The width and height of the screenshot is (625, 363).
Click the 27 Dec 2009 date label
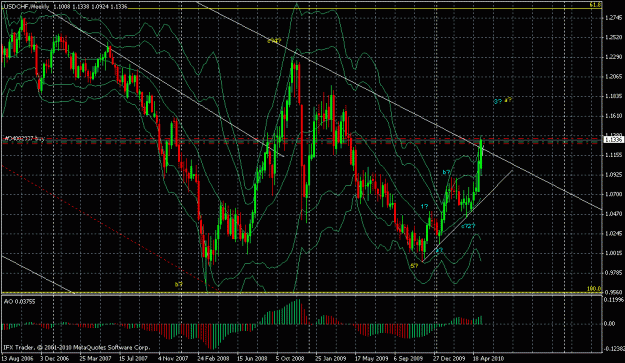(449, 358)
